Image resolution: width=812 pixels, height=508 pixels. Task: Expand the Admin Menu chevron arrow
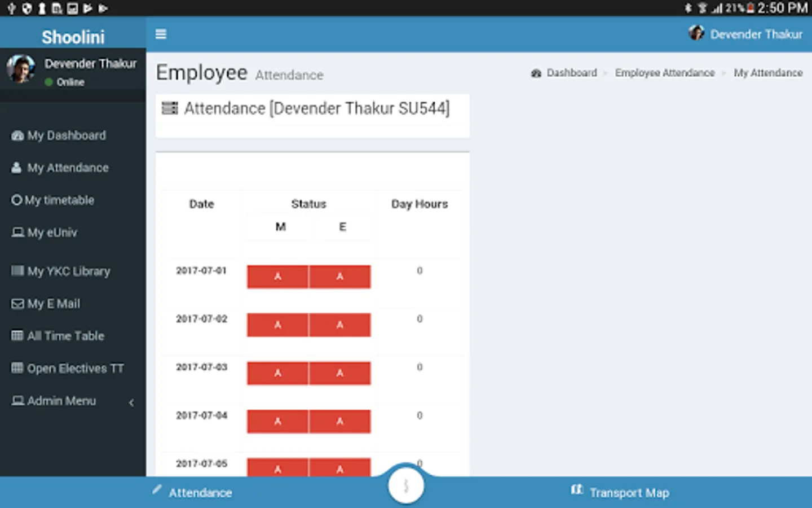[x=131, y=402]
